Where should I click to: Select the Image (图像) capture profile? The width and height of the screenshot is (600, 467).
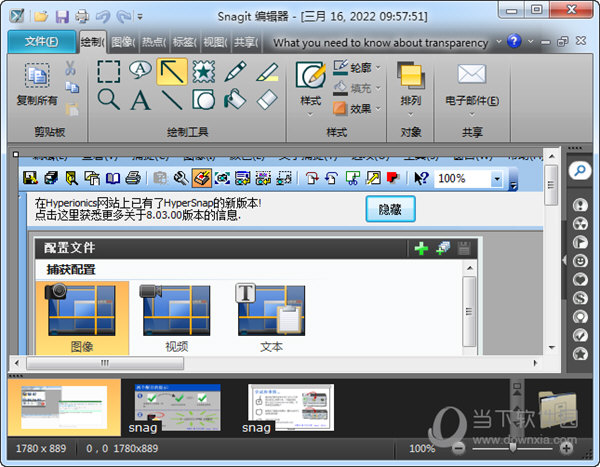click(x=82, y=318)
